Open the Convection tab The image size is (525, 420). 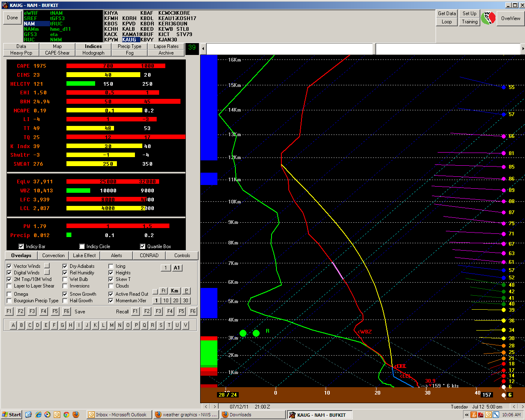pyautogui.click(x=53, y=256)
